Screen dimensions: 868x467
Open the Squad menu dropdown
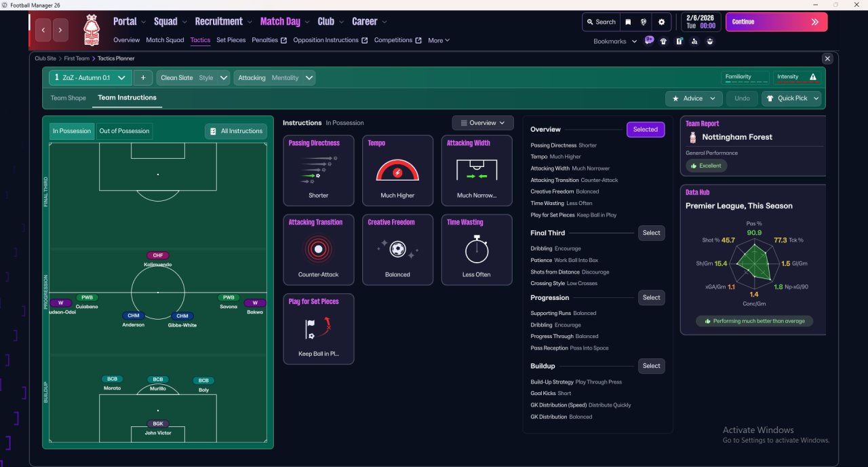point(170,22)
